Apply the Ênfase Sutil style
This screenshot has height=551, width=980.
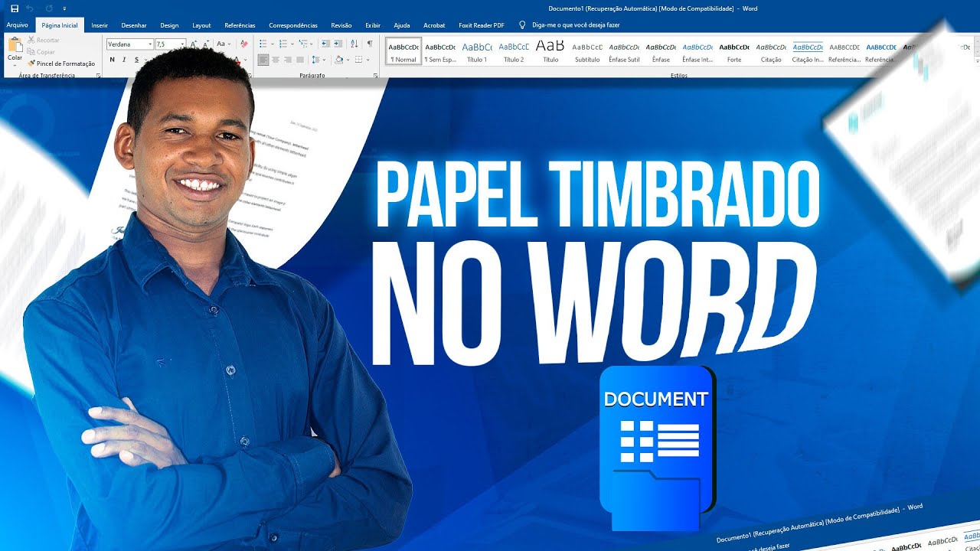pos(624,51)
